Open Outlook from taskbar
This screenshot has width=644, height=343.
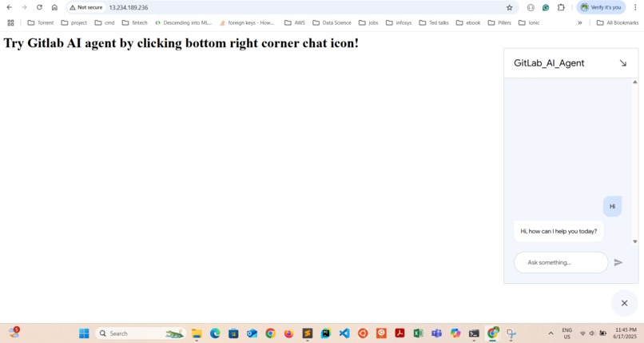coord(252,333)
